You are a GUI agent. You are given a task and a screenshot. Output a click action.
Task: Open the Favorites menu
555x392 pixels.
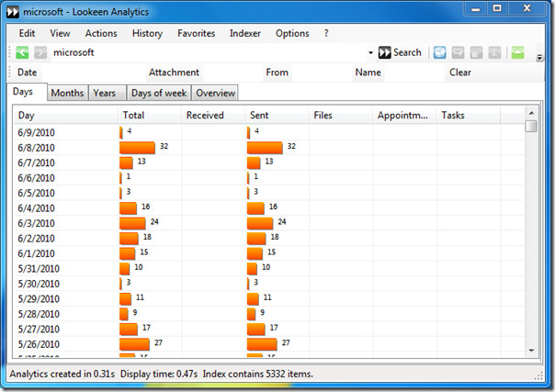pos(197,33)
